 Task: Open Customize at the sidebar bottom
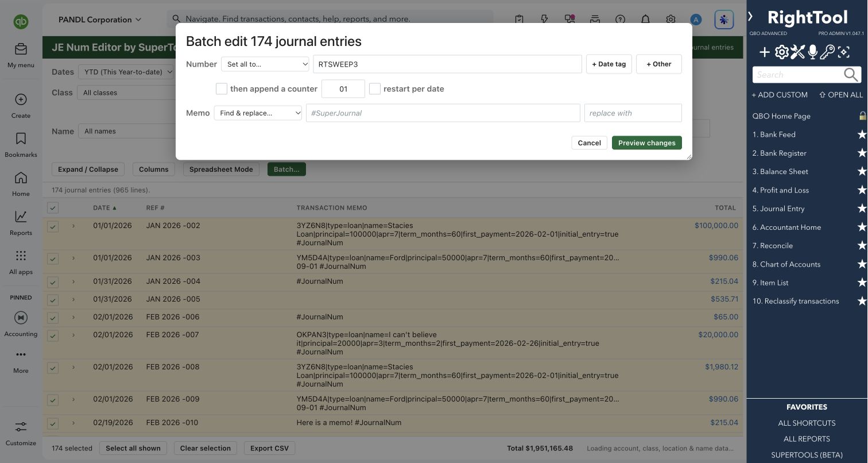(21, 433)
